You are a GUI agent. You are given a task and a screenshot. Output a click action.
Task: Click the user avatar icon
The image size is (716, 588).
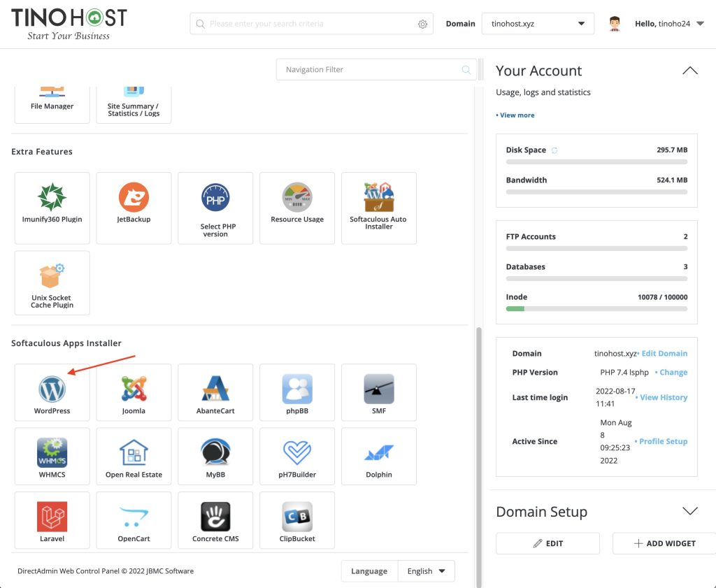615,24
